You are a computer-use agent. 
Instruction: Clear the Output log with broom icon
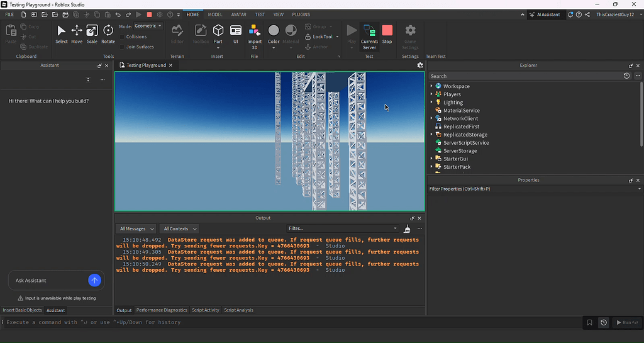[x=407, y=229]
